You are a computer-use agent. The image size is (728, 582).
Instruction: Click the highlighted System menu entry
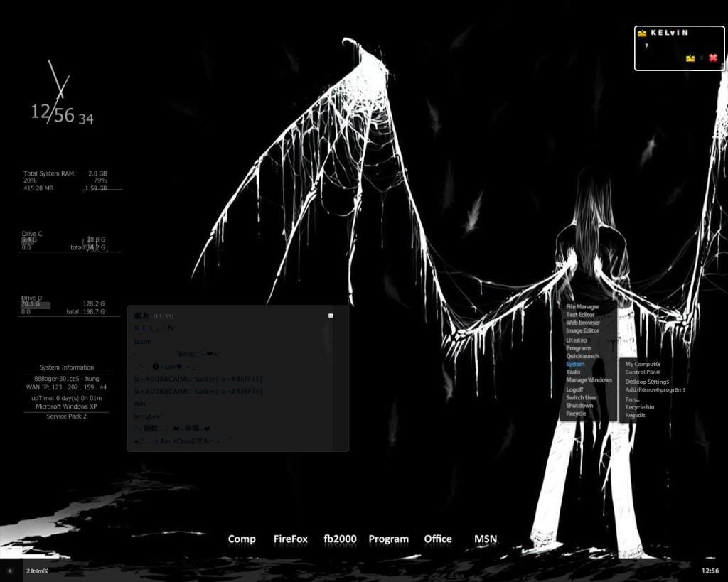[x=575, y=365]
